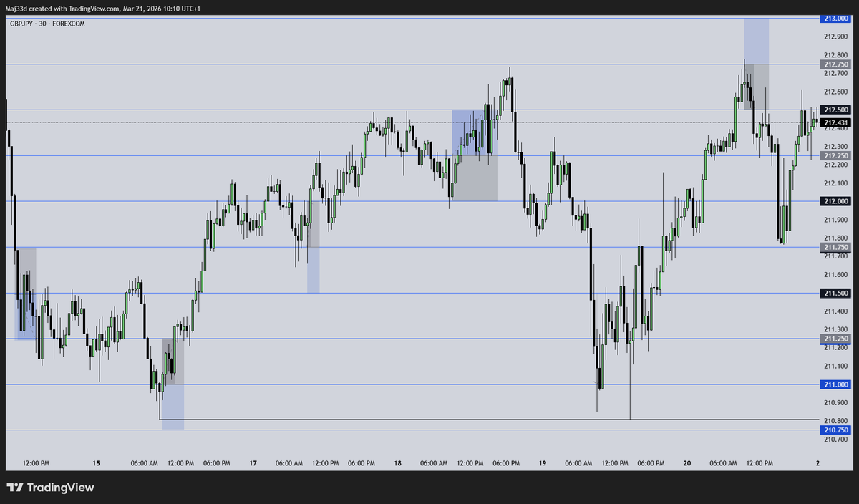The width and height of the screenshot is (859, 504).
Task: Click the date label 18 on time axis
Action: pyautogui.click(x=397, y=463)
